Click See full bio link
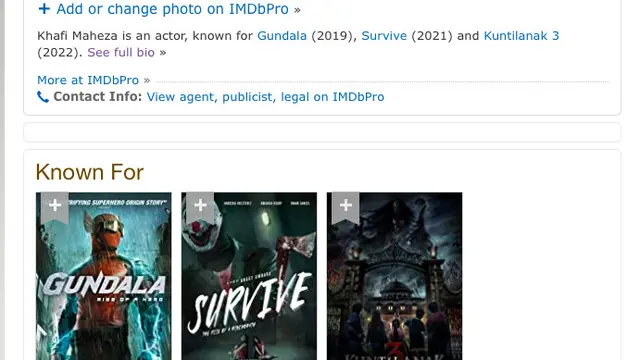 (x=121, y=53)
